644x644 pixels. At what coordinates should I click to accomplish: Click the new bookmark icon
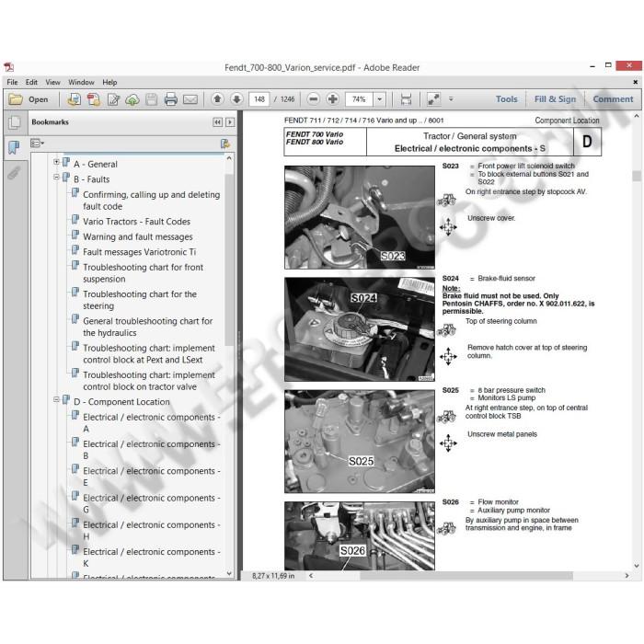pos(225,144)
